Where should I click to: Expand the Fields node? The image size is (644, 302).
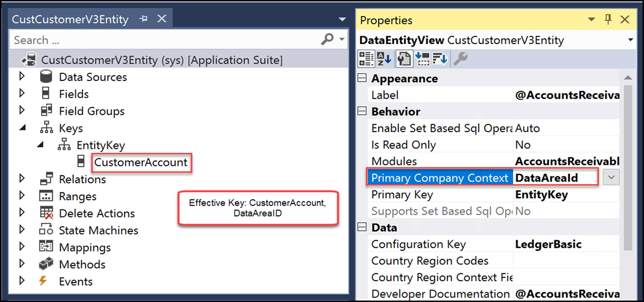[22, 93]
